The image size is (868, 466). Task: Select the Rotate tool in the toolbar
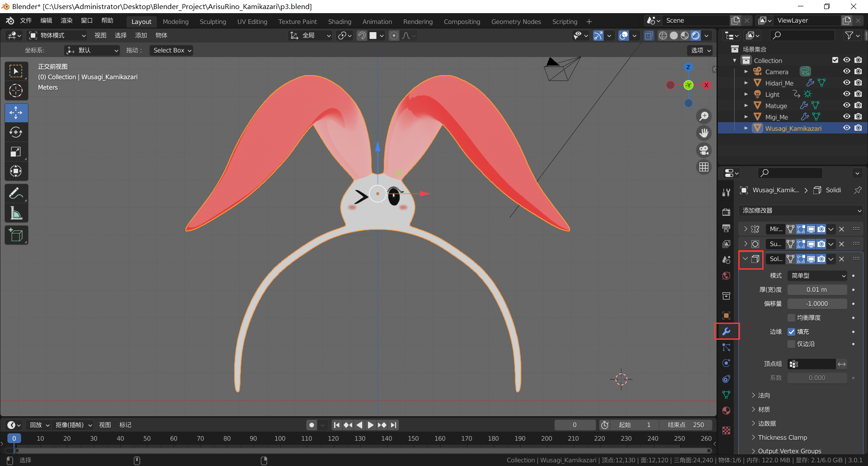16,132
